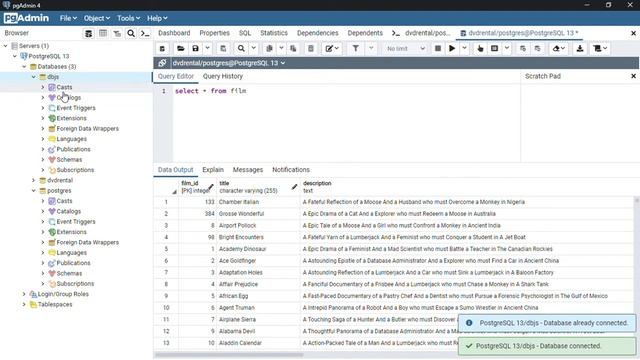Open the Copy options dropdown arrow

coord(281,49)
